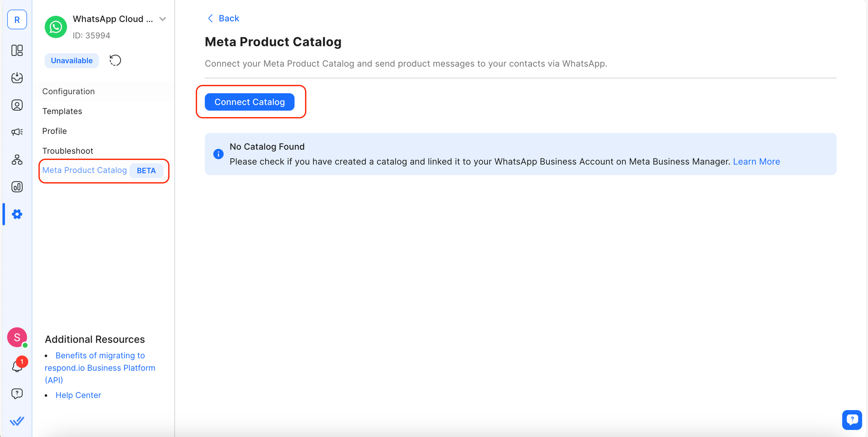Click the Learn More link
This screenshot has width=868, height=437.
tap(756, 162)
